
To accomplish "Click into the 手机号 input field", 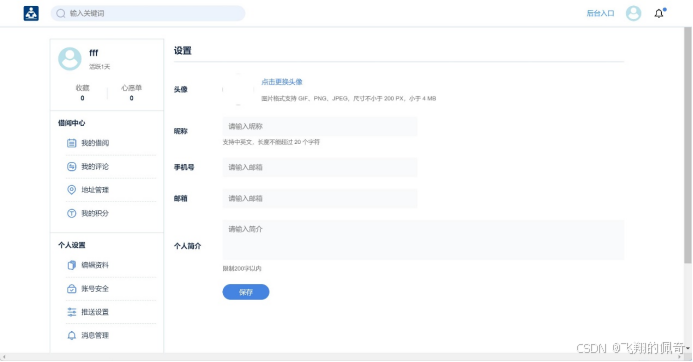I will 320,167.
